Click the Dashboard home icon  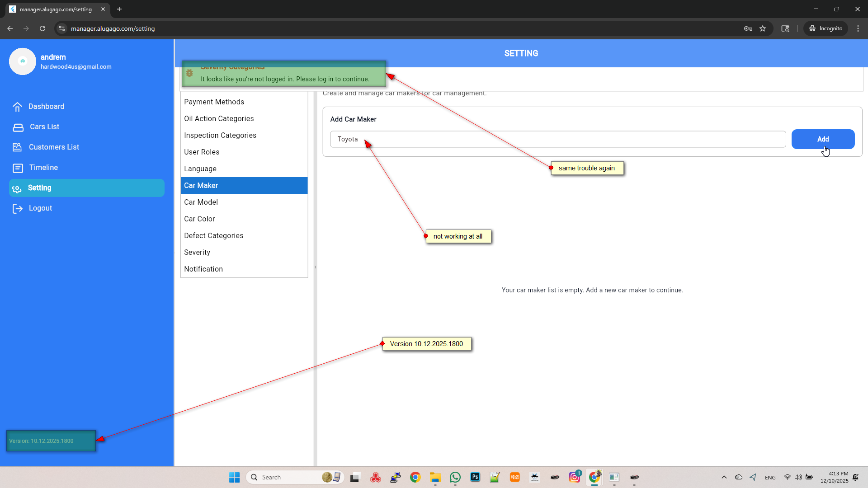tap(17, 107)
